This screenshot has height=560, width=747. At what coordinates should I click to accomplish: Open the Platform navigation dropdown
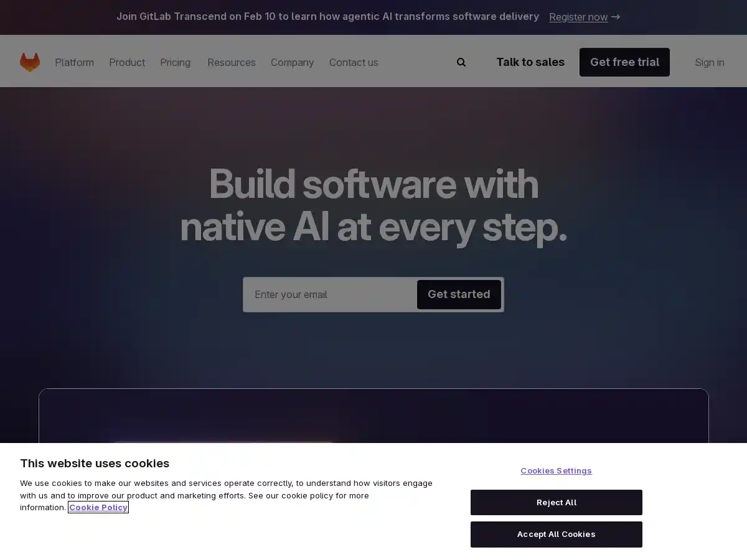click(x=74, y=62)
